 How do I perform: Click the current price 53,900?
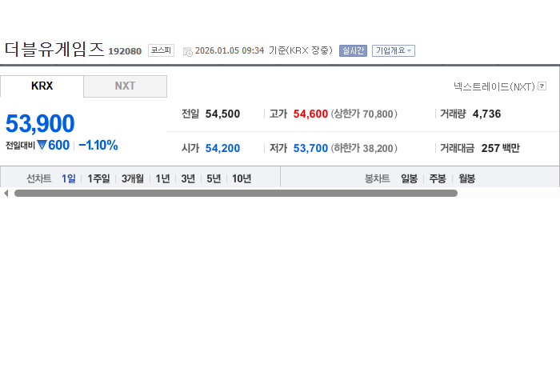(x=40, y=123)
